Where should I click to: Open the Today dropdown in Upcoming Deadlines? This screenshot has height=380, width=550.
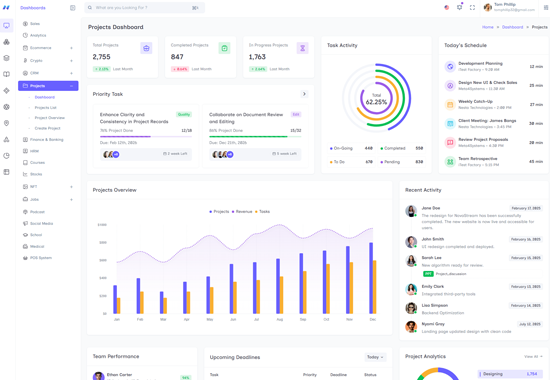tap(375, 357)
